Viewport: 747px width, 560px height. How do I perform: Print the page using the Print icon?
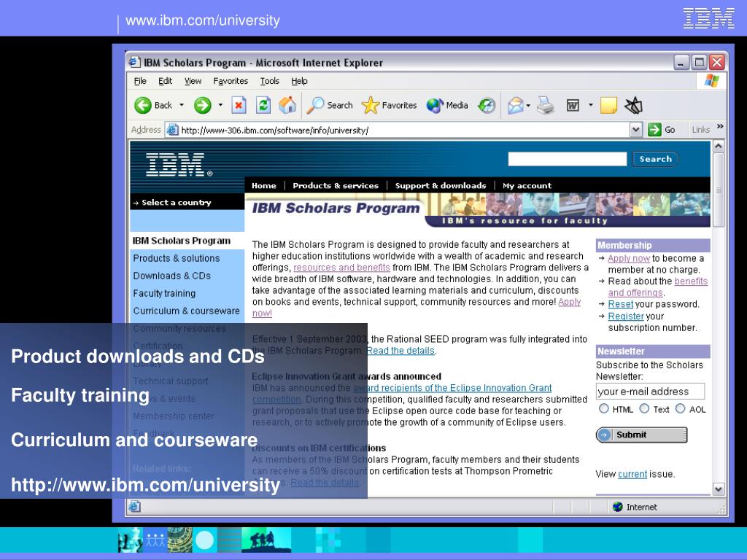(x=546, y=105)
